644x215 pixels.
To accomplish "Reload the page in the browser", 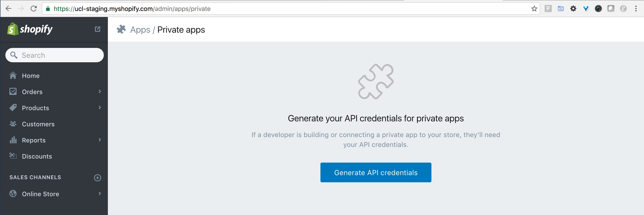I will pyautogui.click(x=34, y=9).
